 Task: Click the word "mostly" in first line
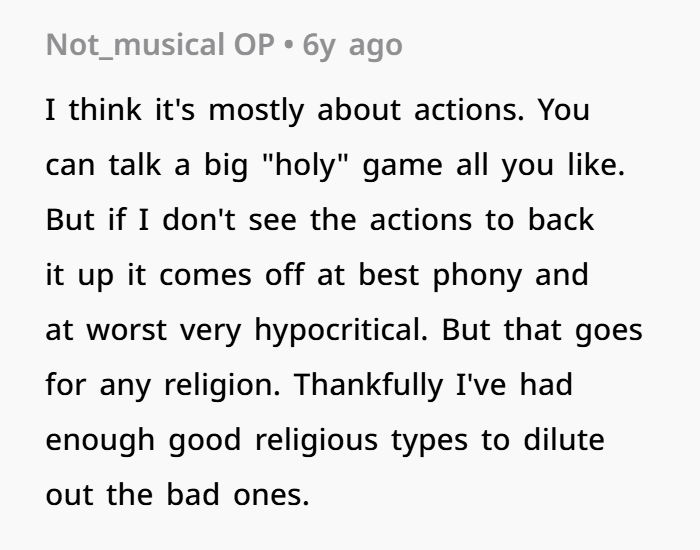(256, 111)
